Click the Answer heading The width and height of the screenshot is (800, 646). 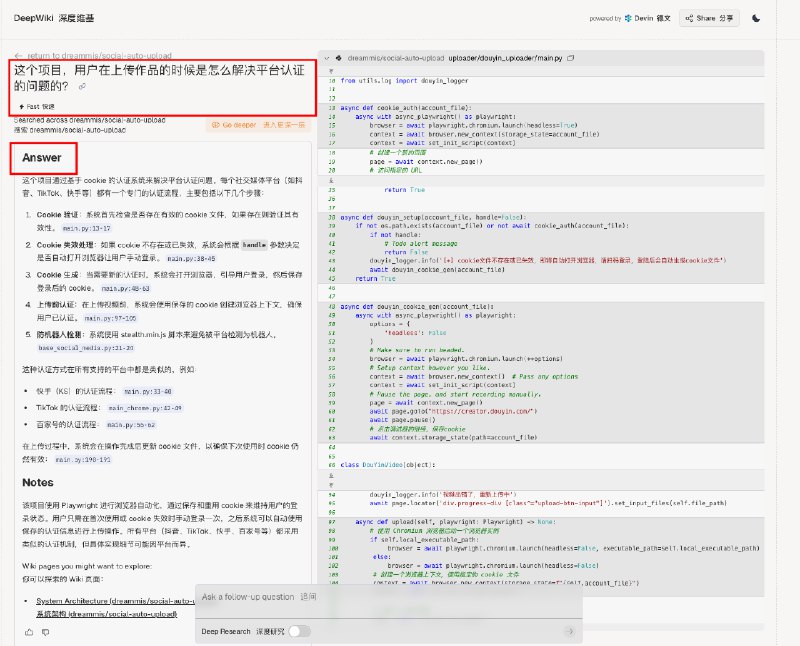click(x=42, y=158)
